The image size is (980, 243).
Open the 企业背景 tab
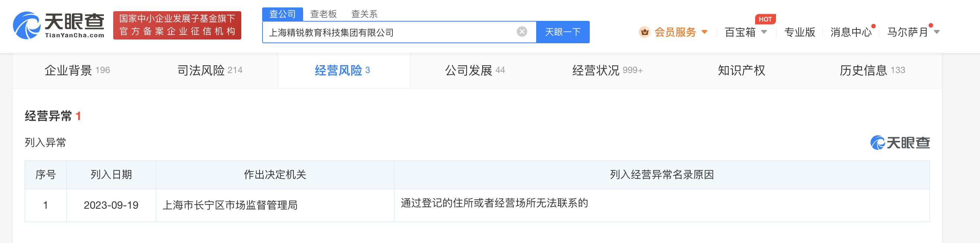[x=77, y=70]
